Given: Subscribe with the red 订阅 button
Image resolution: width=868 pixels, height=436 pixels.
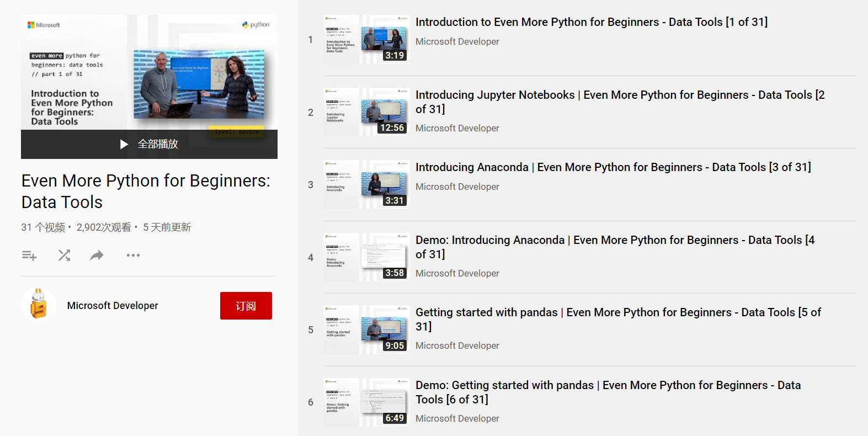Looking at the screenshot, I should 246,306.
